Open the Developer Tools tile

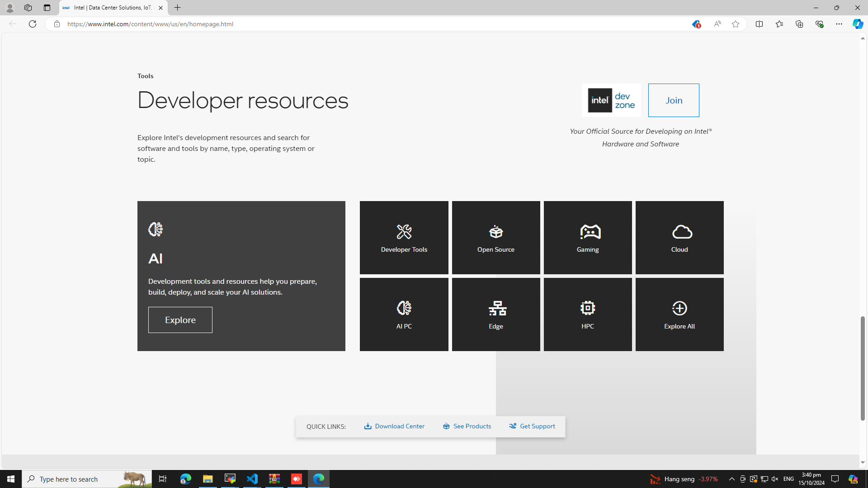point(404,238)
